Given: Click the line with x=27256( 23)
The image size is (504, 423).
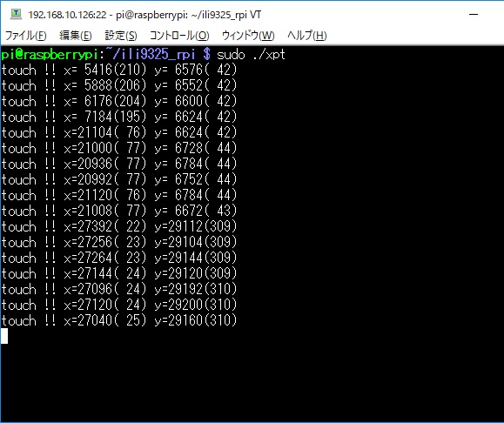Looking at the screenshot, I should 119,242.
